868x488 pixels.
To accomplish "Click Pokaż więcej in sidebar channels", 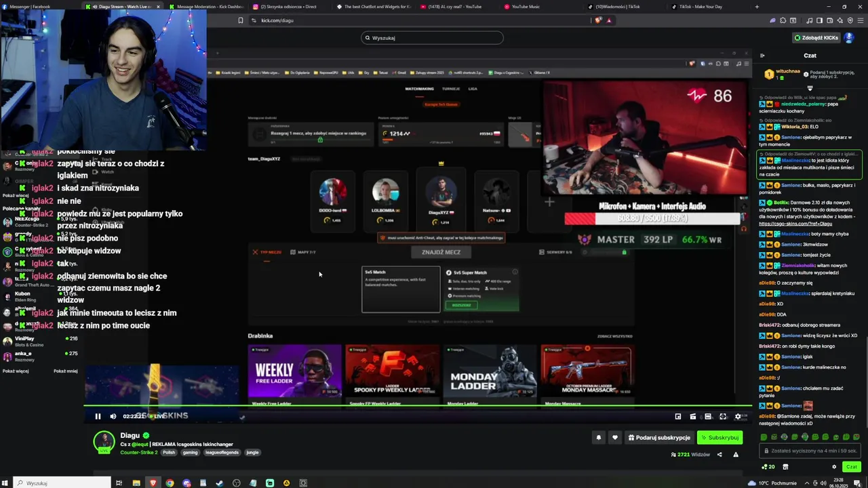I will pos(16,371).
